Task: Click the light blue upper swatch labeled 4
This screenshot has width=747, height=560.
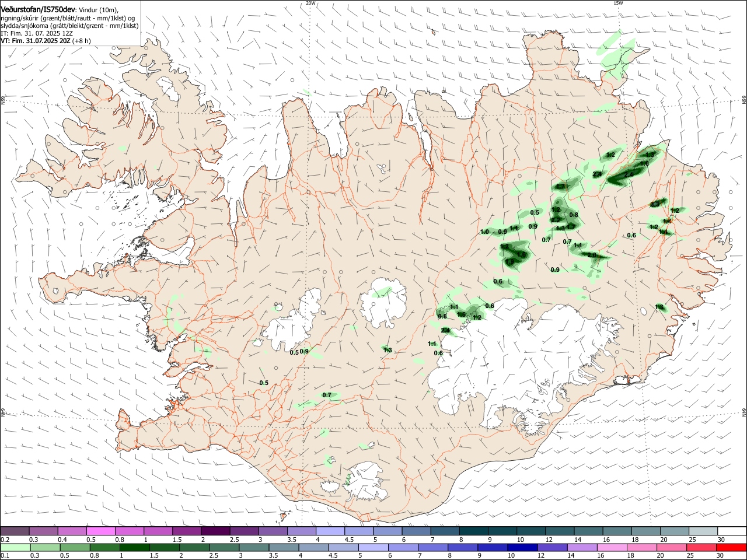Action: [x=330, y=531]
